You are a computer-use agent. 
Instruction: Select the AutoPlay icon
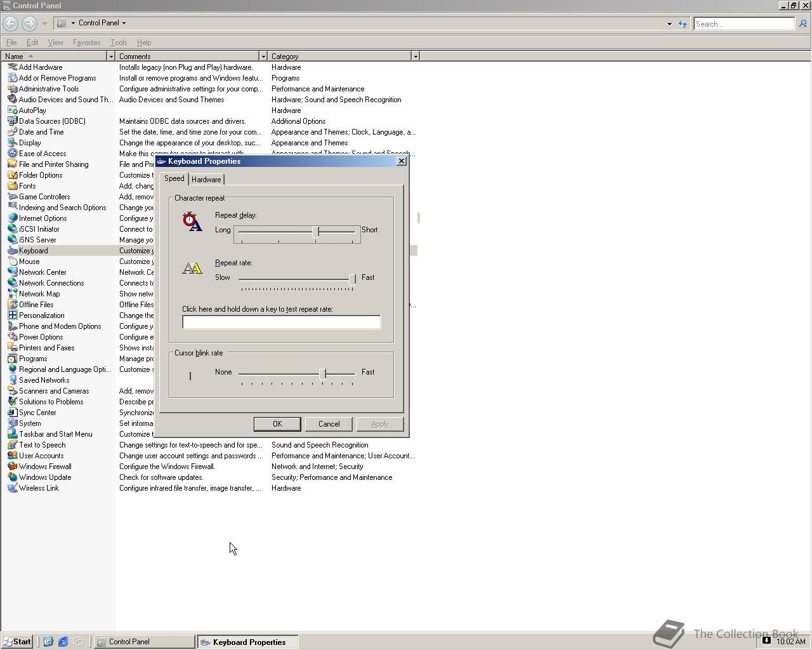tap(12, 110)
